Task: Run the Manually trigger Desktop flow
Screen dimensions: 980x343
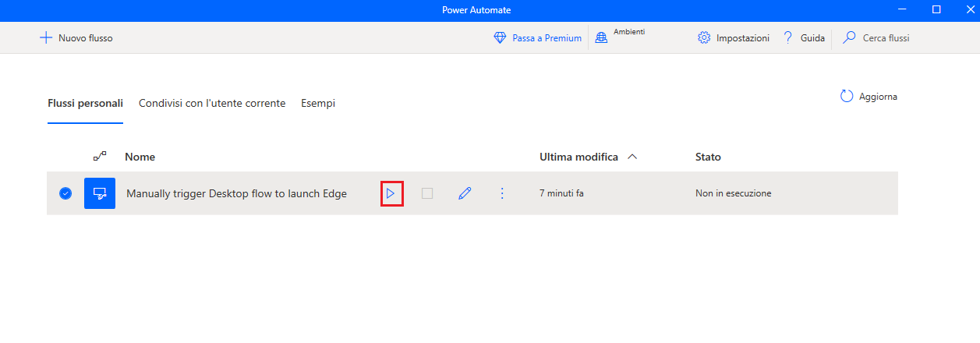Action: pyautogui.click(x=391, y=193)
